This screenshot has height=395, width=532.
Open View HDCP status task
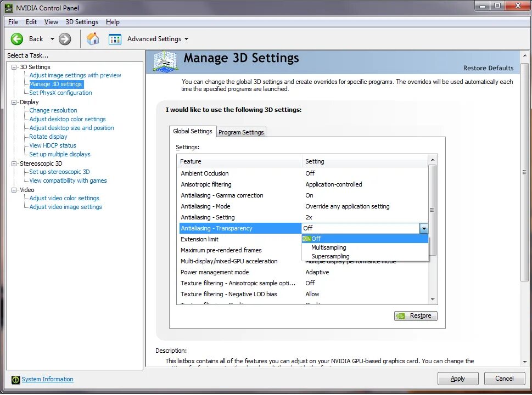tap(53, 146)
